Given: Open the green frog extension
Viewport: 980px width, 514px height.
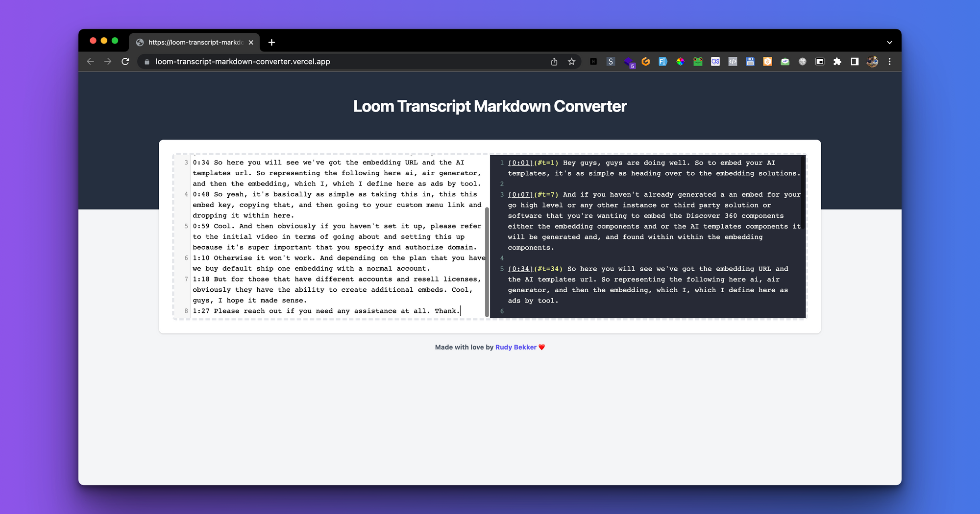Looking at the screenshot, I should coord(698,62).
